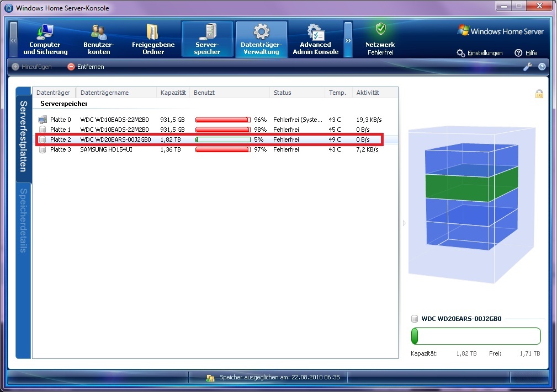This screenshot has width=557, height=392.
Task: Sort by the Datenträger column header
Action: click(x=53, y=93)
